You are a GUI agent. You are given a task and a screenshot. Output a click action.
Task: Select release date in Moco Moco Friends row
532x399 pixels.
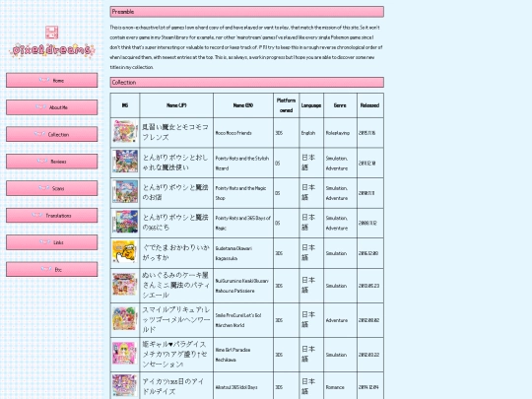pyautogui.click(x=367, y=133)
